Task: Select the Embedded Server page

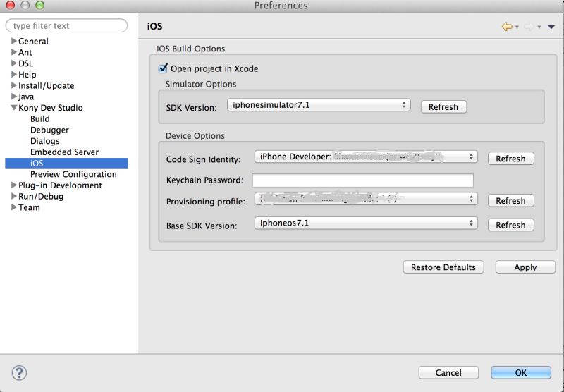Action: pyautogui.click(x=64, y=152)
